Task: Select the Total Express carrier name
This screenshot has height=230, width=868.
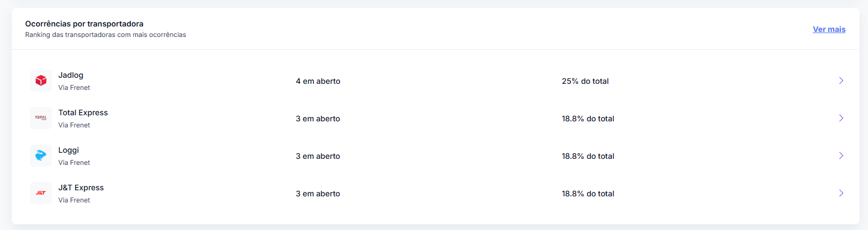Action: (x=83, y=113)
